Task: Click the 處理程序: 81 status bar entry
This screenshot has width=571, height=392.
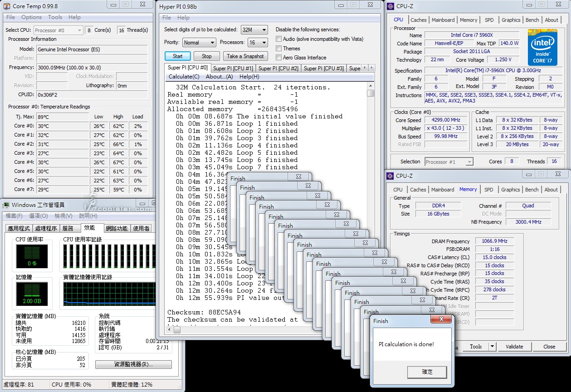Action: click(19, 384)
